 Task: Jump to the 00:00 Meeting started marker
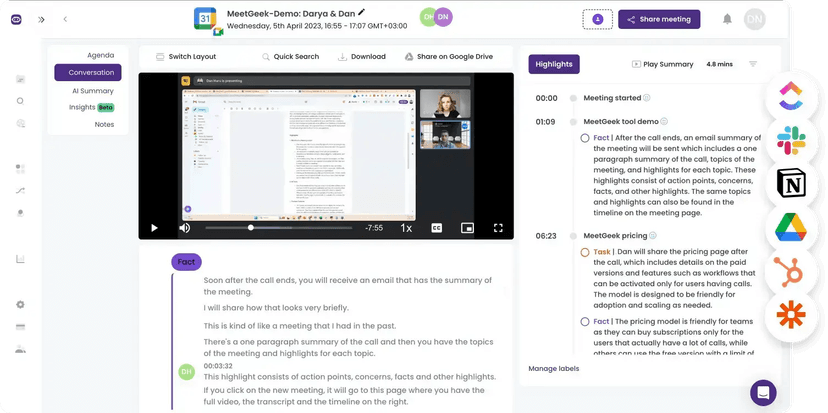click(547, 98)
